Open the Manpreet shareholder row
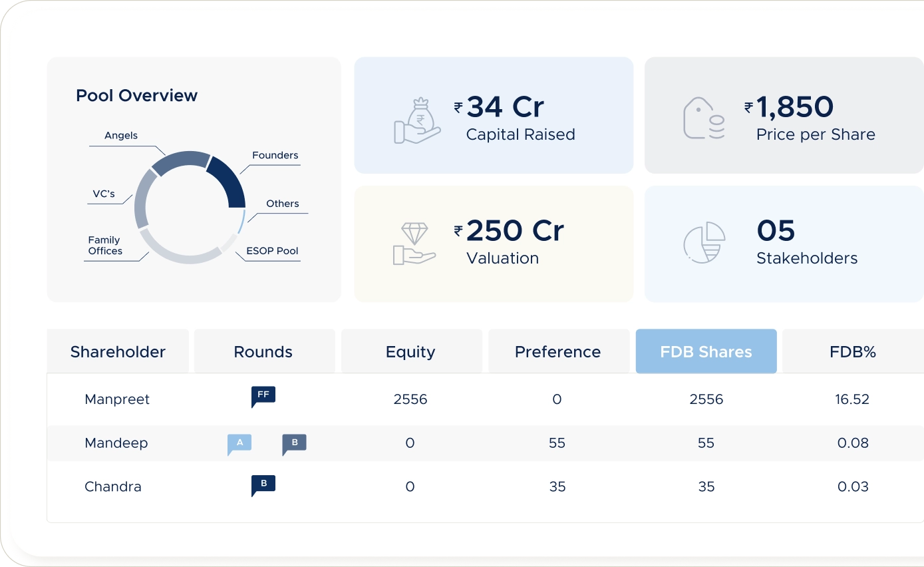The image size is (924, 567). [x=117, y=399]
